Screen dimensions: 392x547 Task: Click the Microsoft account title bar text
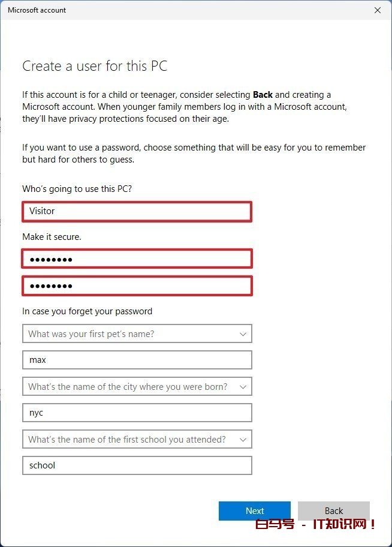point(37,10)
